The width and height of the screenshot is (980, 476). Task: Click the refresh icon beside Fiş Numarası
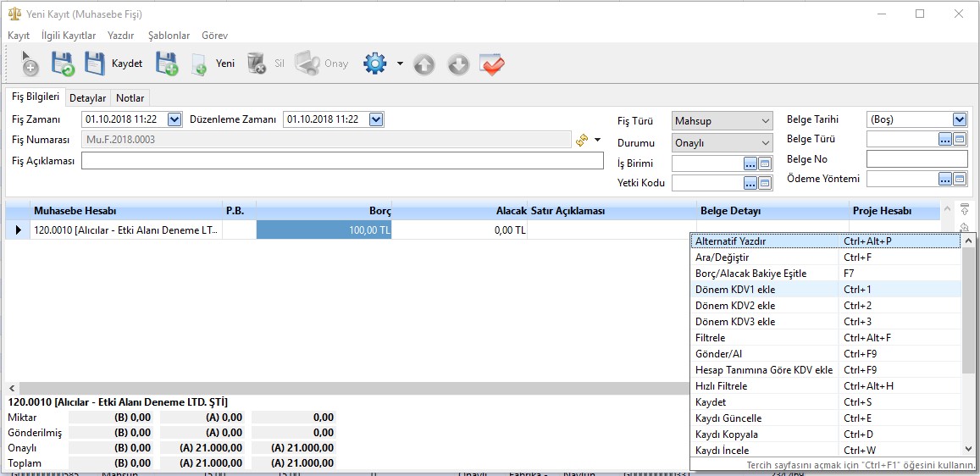[582, 140]
